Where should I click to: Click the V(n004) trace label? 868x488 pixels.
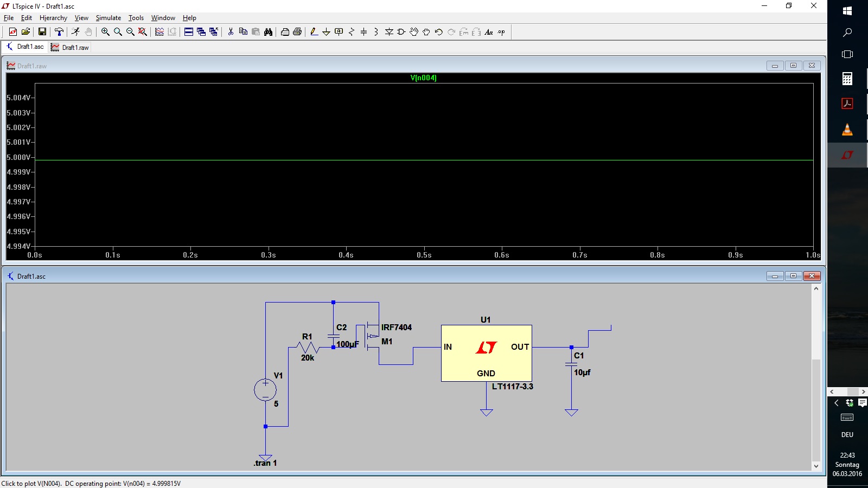pyautogui.click(x=423, y=78)
